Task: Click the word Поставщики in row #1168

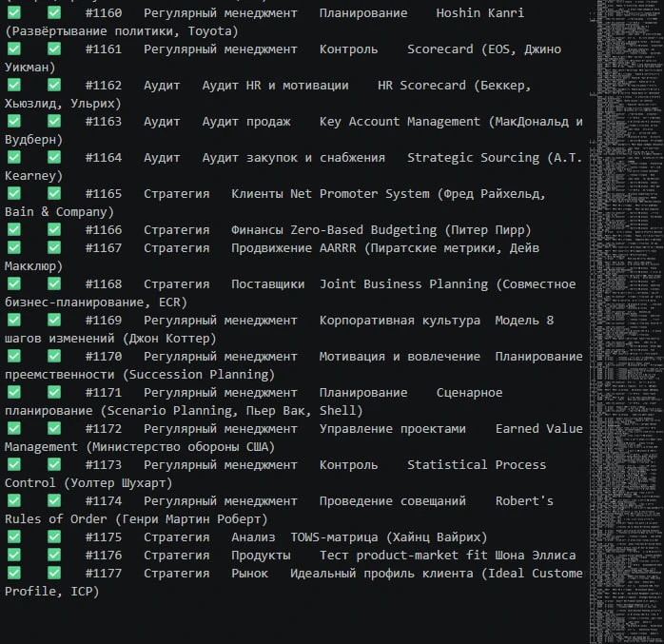Action: [267, 284]
